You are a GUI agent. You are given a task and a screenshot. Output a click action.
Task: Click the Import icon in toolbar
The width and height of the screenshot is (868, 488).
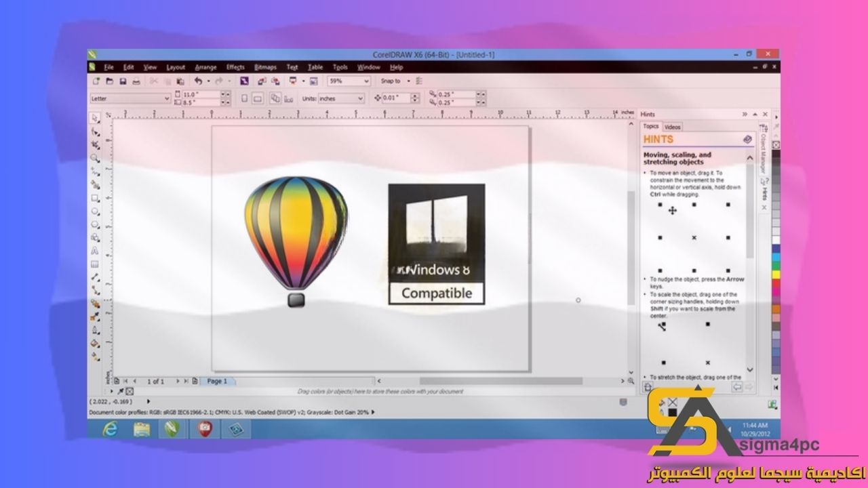coord(262,81)
